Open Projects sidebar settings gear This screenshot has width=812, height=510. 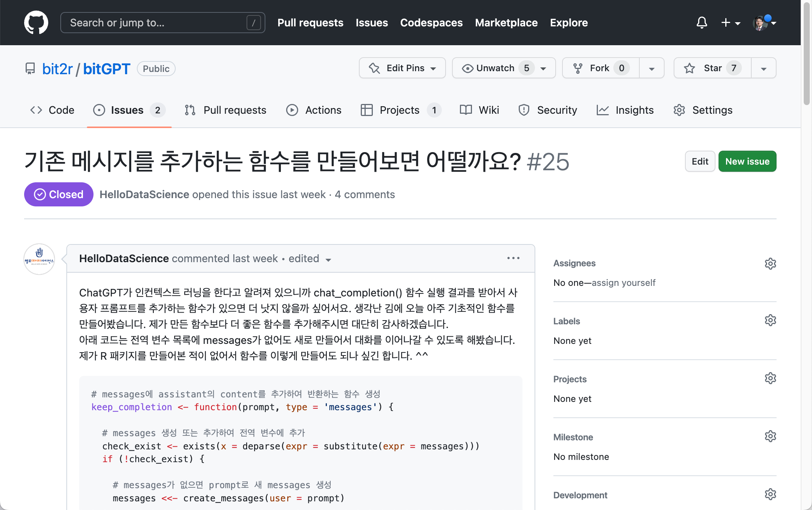[x=770, y=379]
